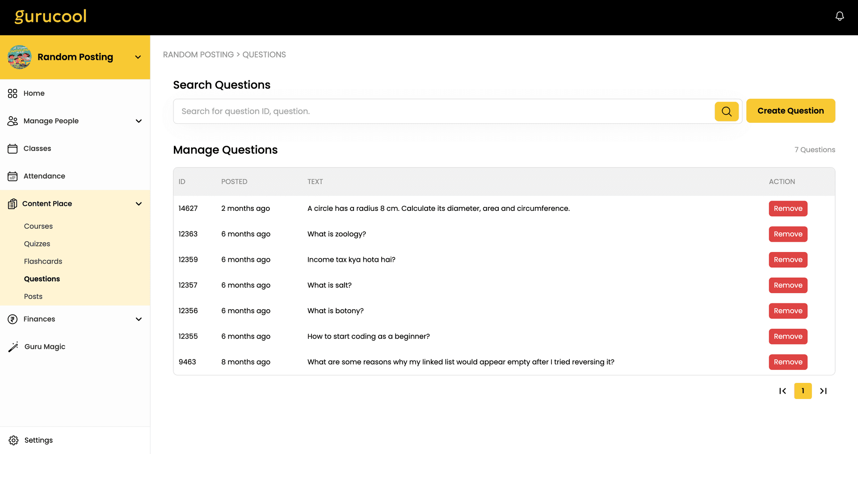The image size is (858, 504).
Task: Click the Manage People icon
Action: [13, 121]
